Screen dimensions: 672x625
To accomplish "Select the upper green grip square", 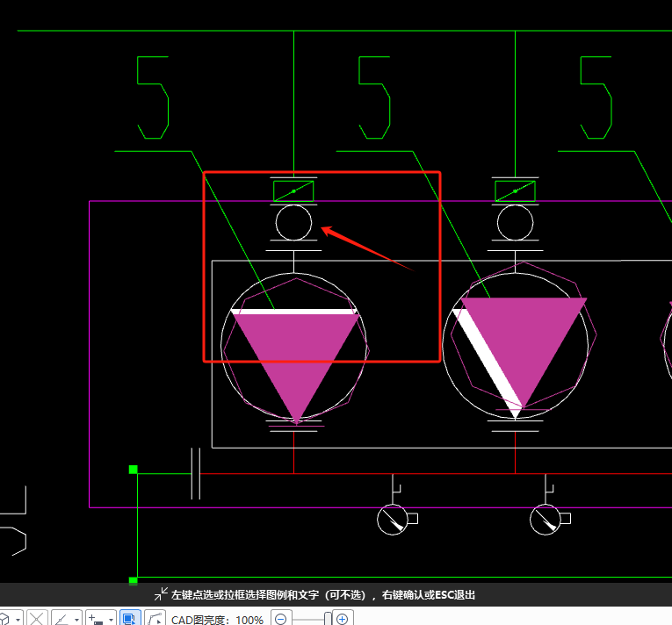I will [134, 470].
